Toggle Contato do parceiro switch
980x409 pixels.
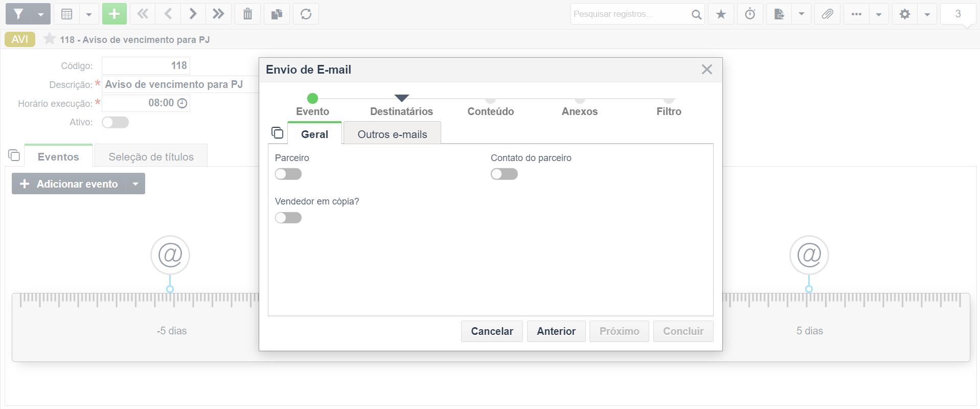[x=504, y=174]
